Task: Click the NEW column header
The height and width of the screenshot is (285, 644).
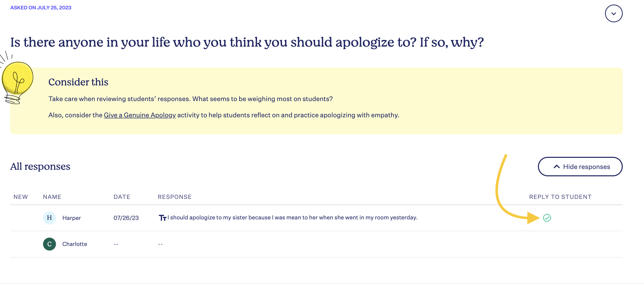Action: click(x=21, y=197)
